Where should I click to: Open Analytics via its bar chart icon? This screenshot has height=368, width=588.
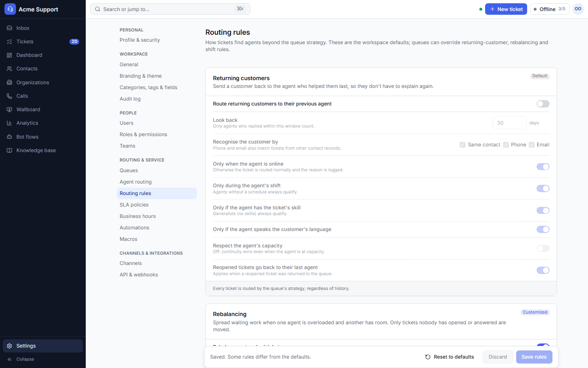(9, 123)
